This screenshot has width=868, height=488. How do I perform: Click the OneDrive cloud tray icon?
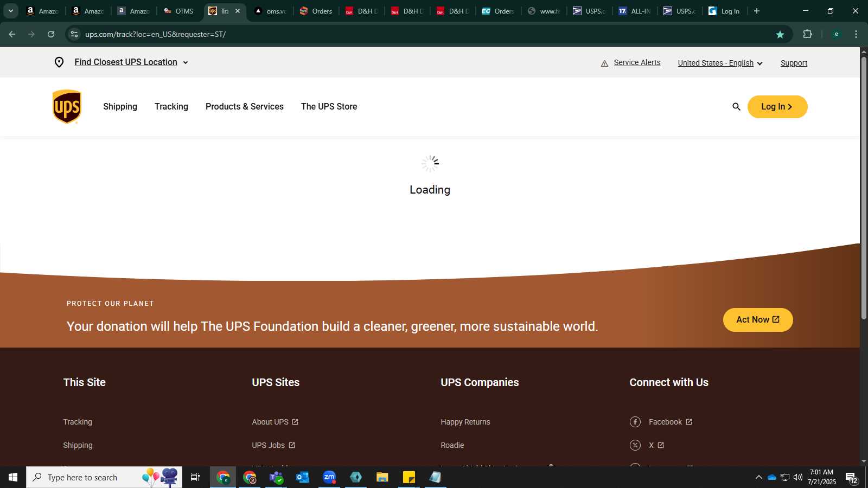(772, 477)
